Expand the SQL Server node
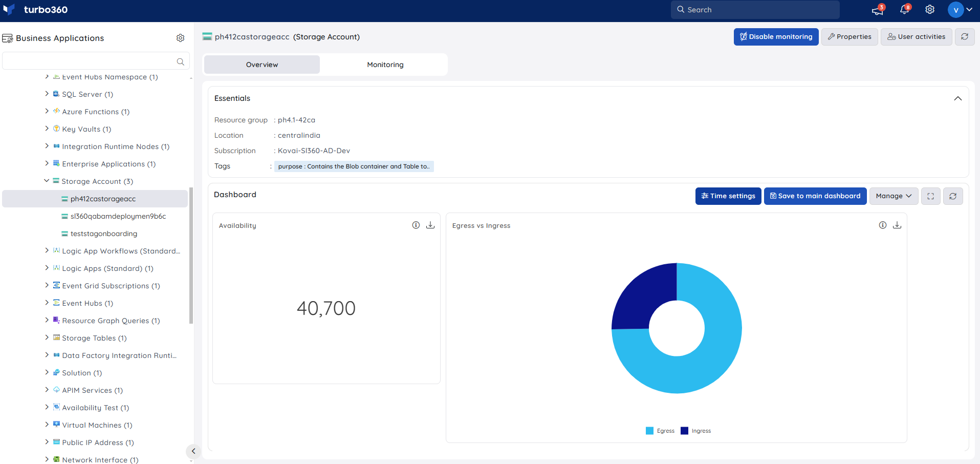The height and width of the screenshot is (464, 980). click(47, 94)
